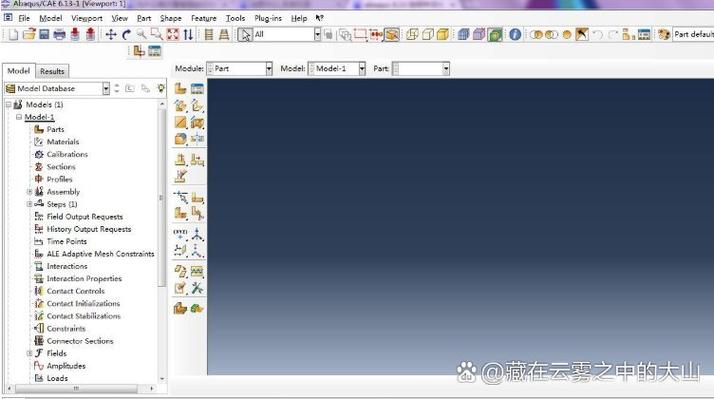Select the Pan View tool
This screenshot has height=399, width=714.
[111, 34]
